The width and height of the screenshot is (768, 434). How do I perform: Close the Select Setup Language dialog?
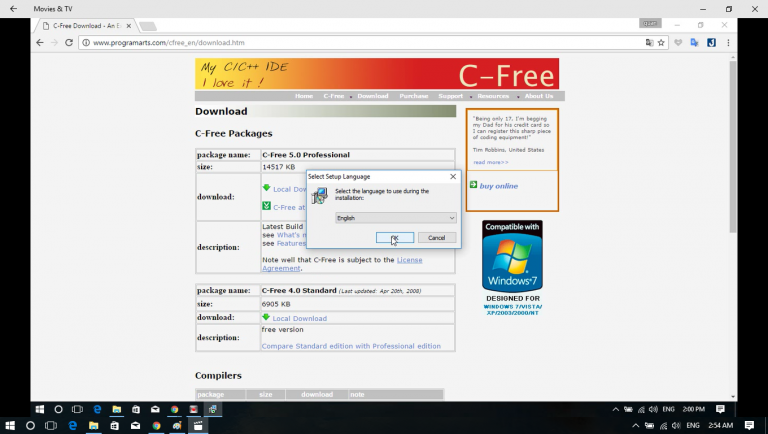click(453, 176)
